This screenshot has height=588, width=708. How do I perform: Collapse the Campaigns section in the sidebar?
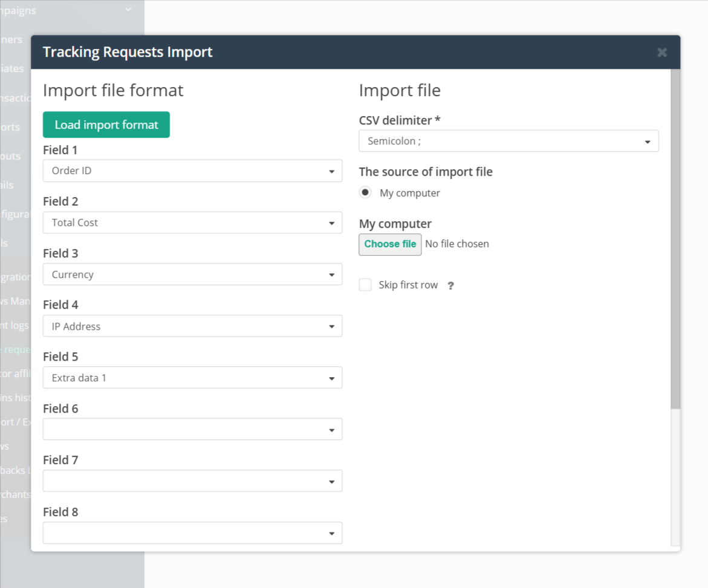[127, 10]
